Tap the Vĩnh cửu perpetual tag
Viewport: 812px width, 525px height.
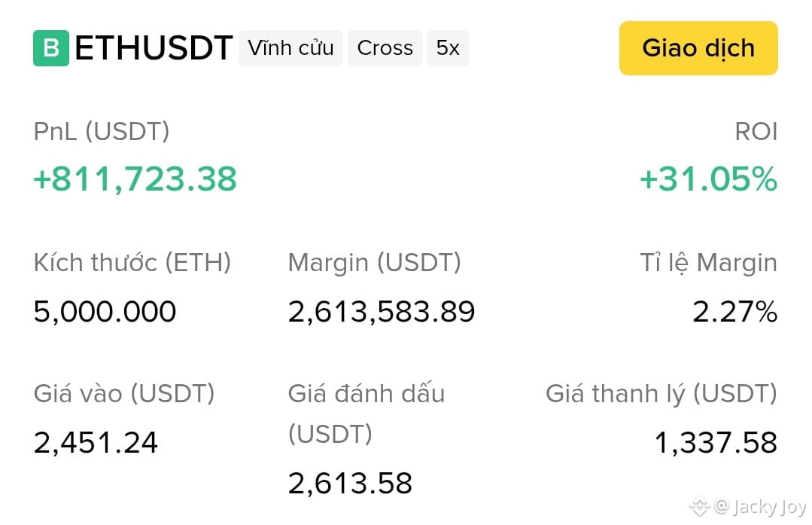coord(290,48)
